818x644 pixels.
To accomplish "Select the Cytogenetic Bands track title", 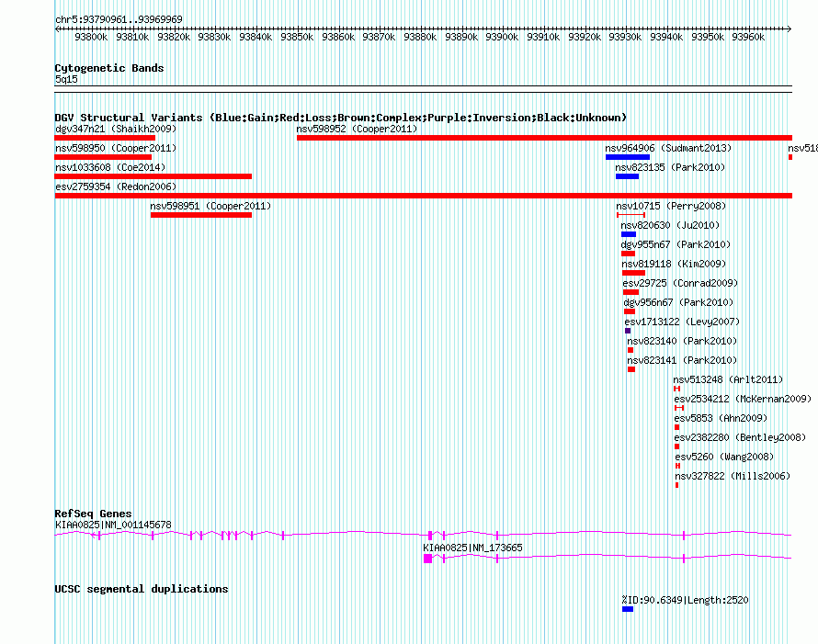I will coord(109,68).
